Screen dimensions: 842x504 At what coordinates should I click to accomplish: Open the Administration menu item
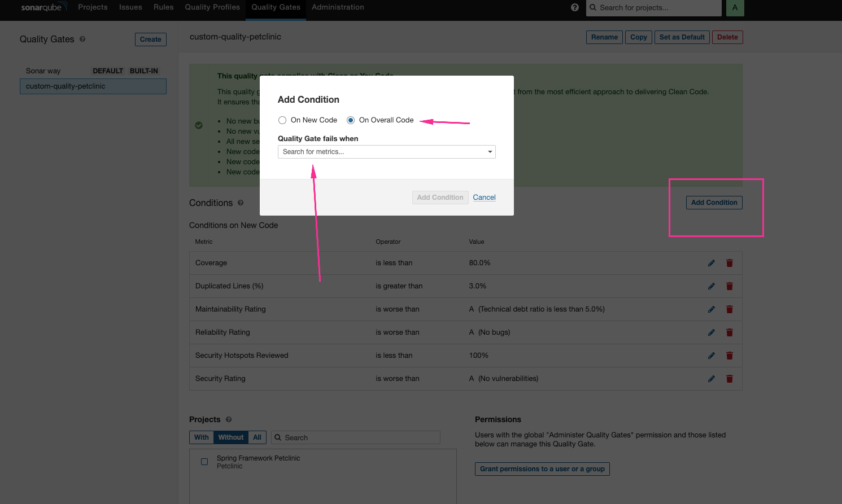tap(338, 7)
